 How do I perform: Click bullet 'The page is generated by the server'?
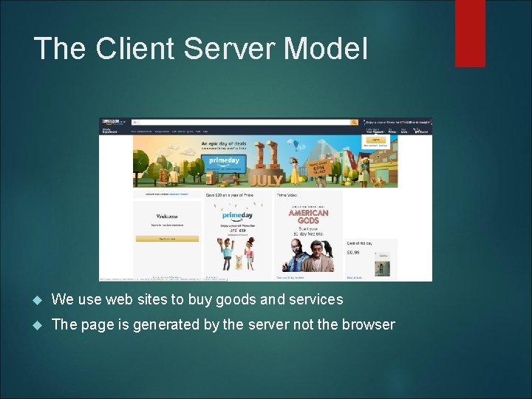223,324
